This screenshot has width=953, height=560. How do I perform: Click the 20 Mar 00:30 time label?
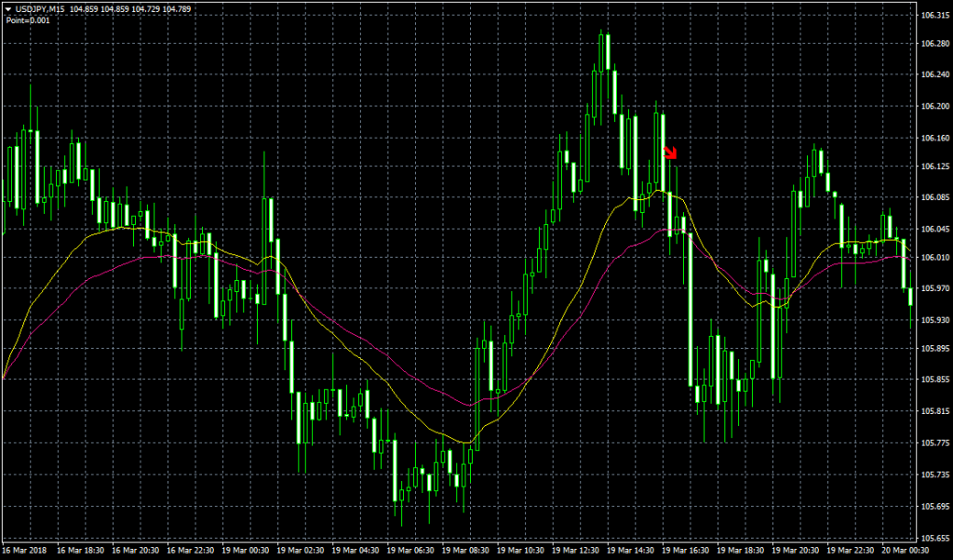pyautogui.click(x=906, y=551)
